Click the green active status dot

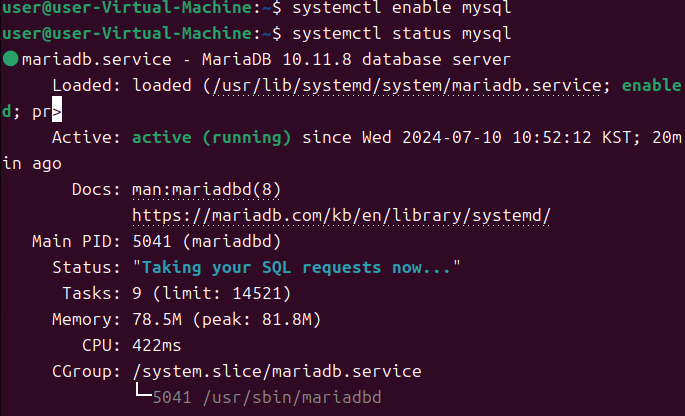[x=10, y=59]
